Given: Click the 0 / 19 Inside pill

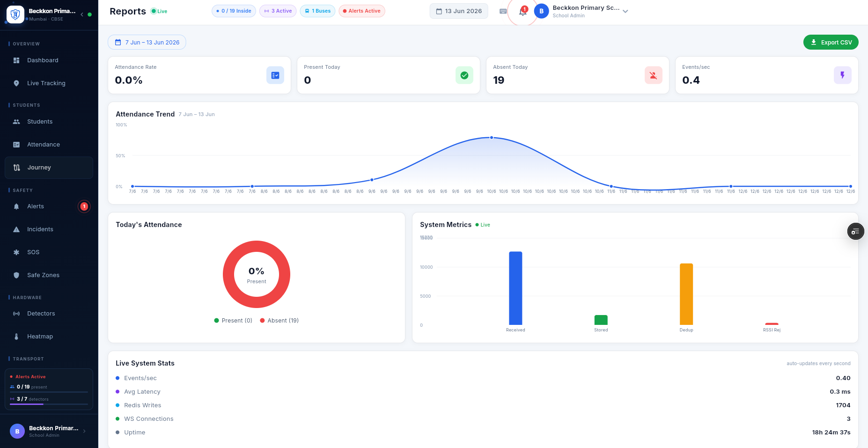Looking at the screenshot, I should point(234,11).
